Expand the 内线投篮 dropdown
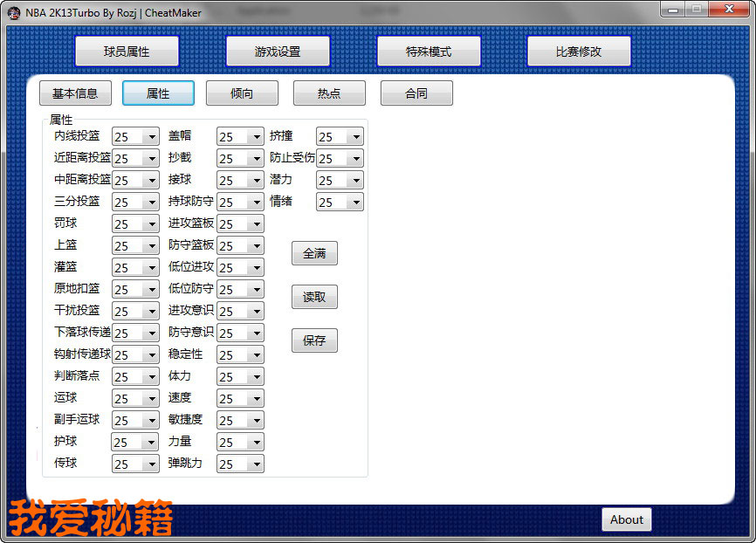The image size is (756, 543). [x=151, y=137]
